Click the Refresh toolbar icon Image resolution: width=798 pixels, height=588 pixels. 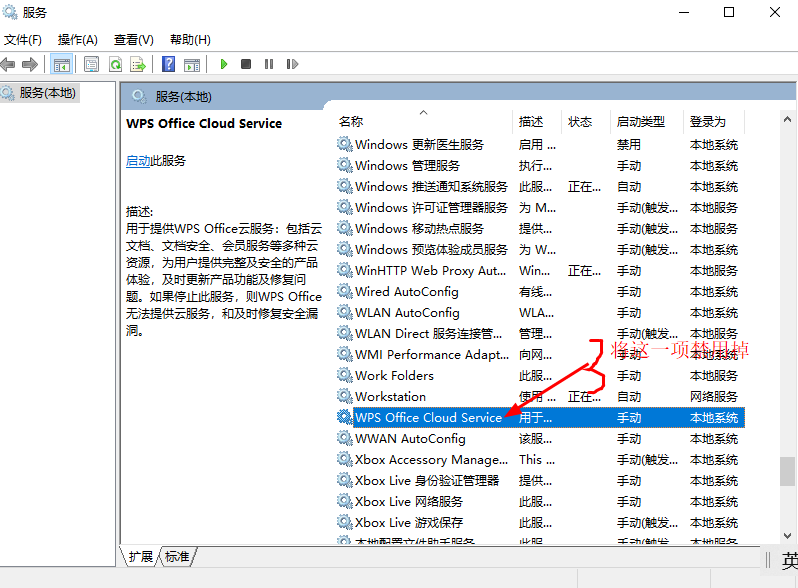pos(116,64)
